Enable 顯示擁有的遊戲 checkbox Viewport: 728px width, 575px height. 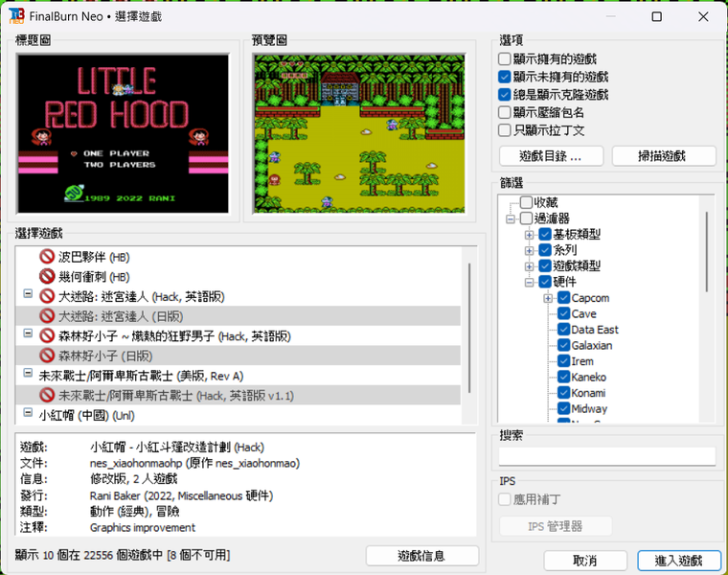click(504, 59)
